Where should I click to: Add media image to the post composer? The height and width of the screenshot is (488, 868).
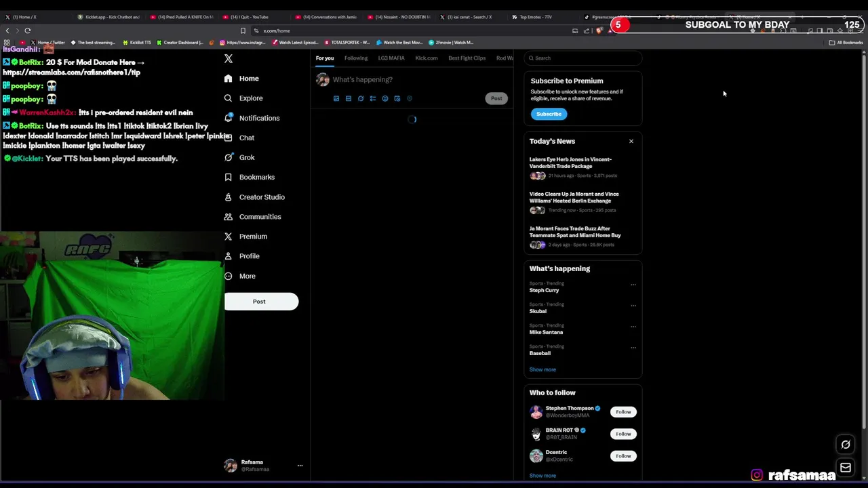point(336,98)
